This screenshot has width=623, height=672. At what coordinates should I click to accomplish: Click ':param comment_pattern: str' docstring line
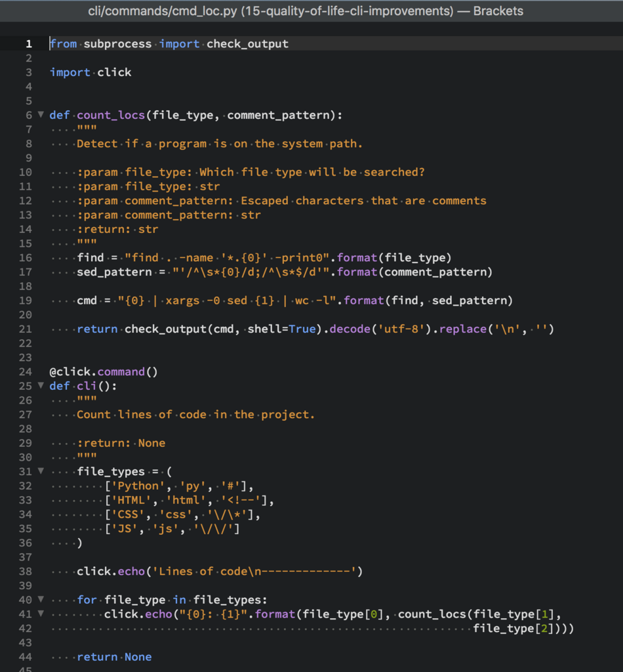coord(169,215)
